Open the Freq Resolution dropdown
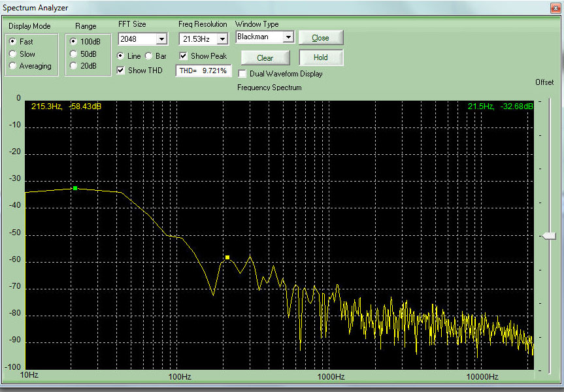Image resolution: width=564 pixels, height=392 pixels. tap(222, 39)
